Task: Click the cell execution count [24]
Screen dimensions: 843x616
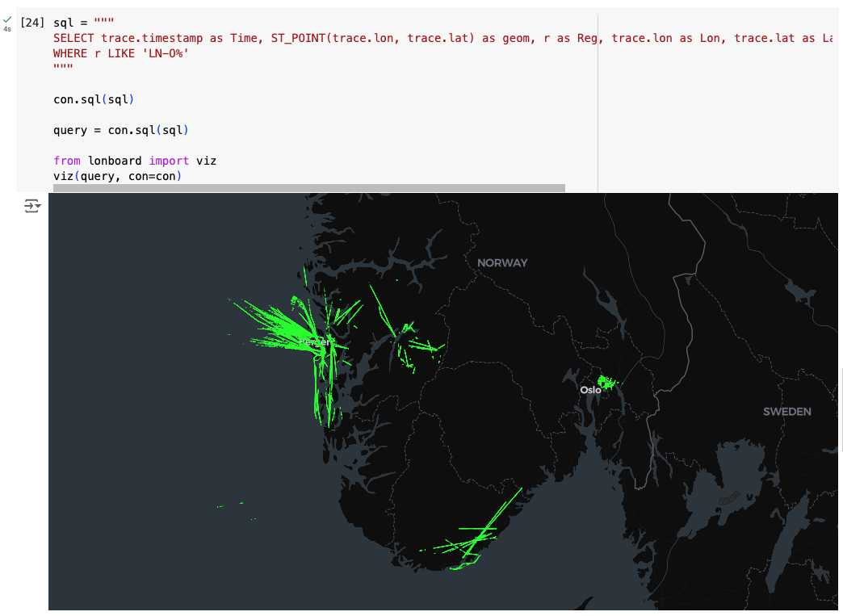Action: (32, 23)
